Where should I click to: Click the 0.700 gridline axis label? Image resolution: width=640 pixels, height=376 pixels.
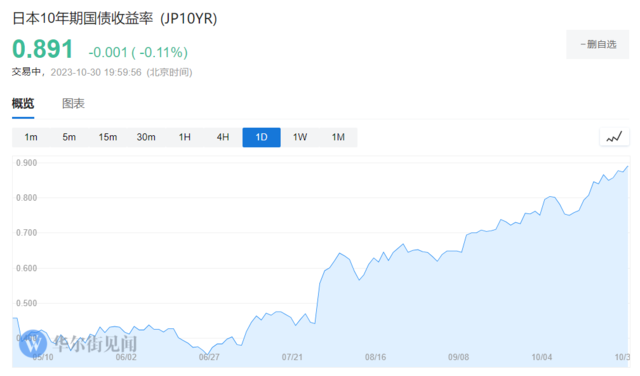(x=27, y=233)
